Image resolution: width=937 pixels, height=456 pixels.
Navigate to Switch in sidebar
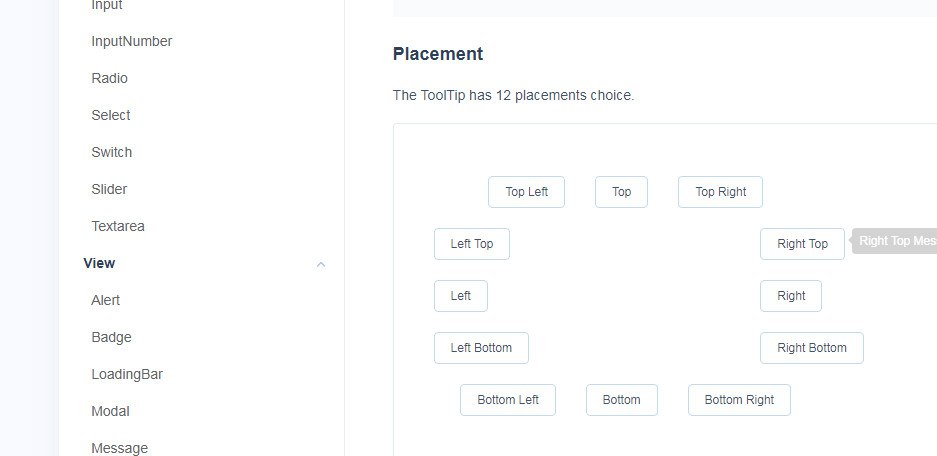[x=111, y=152]
